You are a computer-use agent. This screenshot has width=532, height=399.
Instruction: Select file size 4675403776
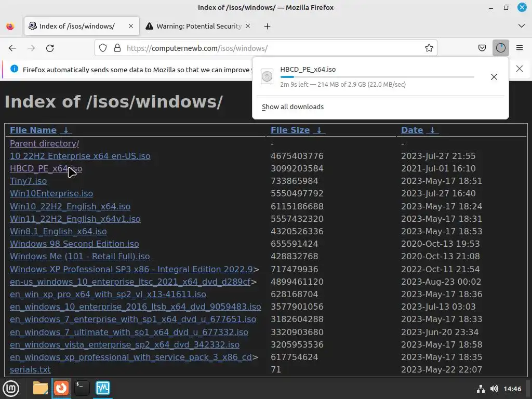click(297, 156)
